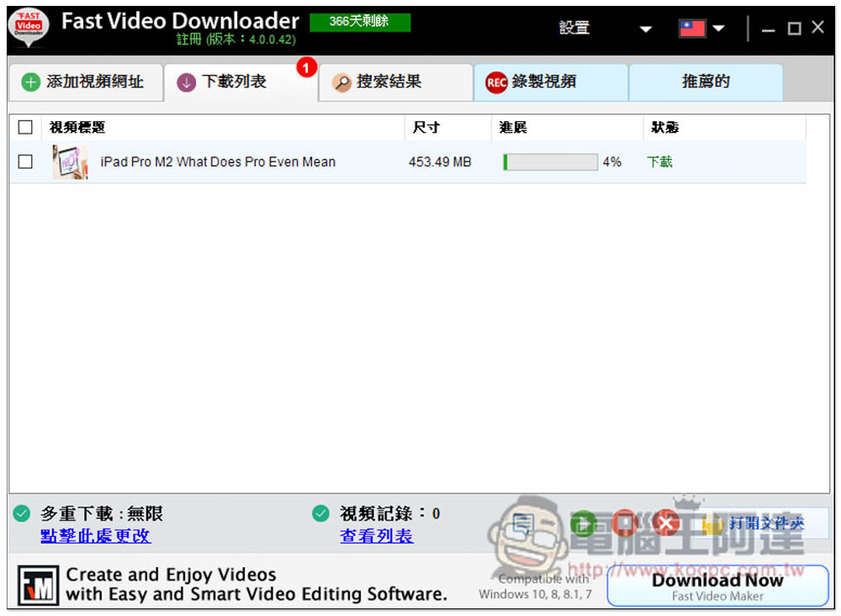
Task: Maximize the Fast Video Downloader window
Action: pos(794,29)
